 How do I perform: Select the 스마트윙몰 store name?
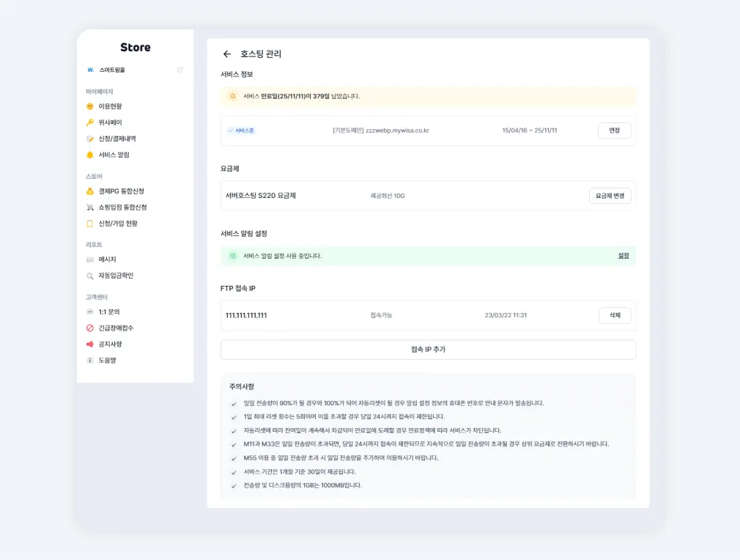(112, 70)
